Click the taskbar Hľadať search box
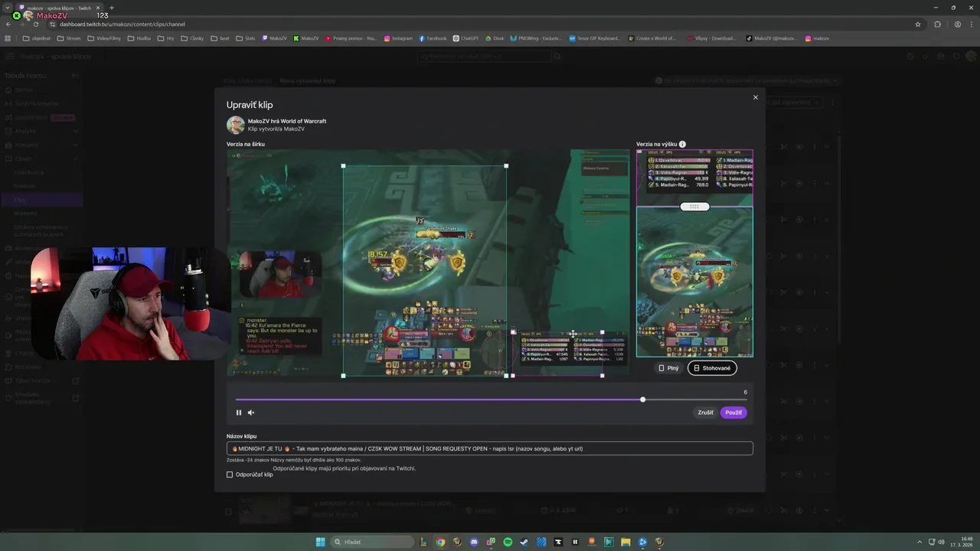Screen dimensions: 980x551 tap(371, 542)
